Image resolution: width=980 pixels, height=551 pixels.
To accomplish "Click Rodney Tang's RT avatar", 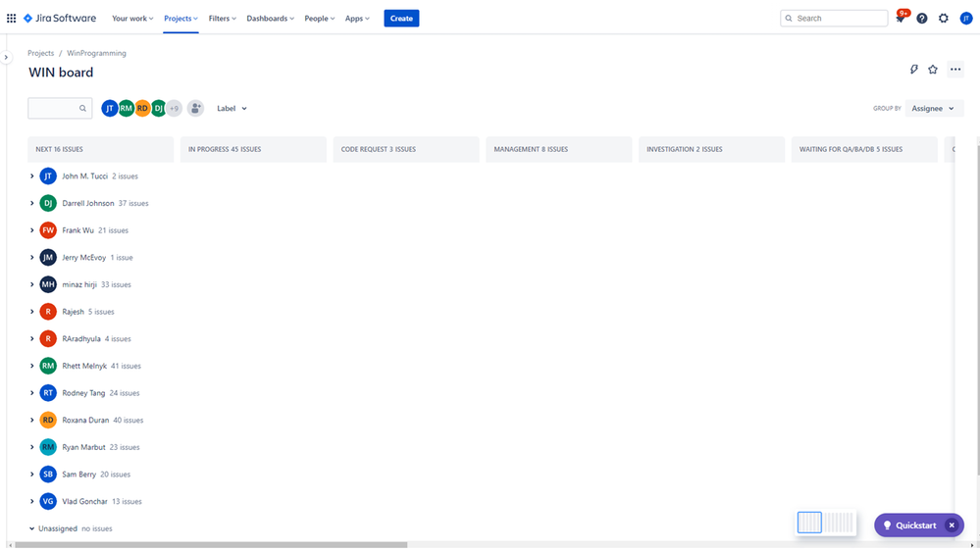I will click(48, 393).
